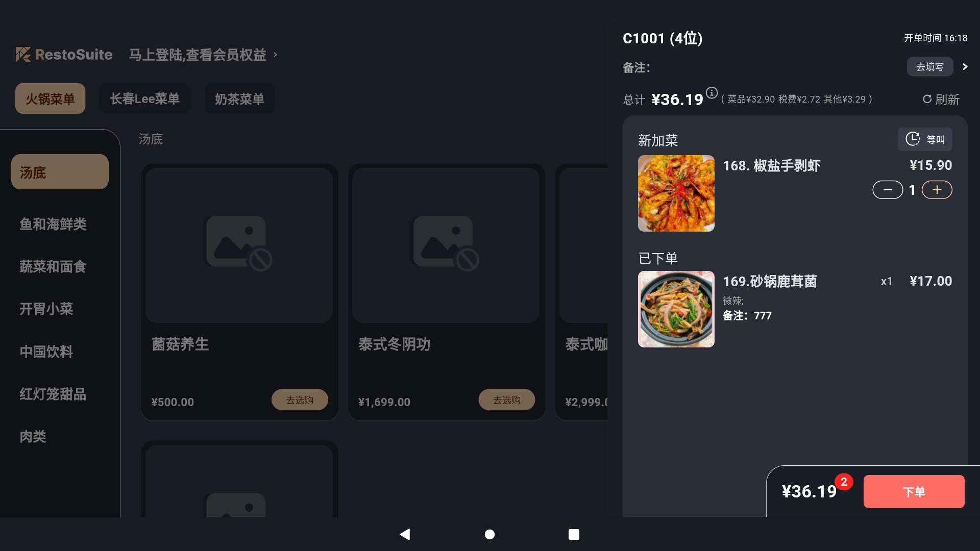Tap the Android back triangle icon
Screen dimensions: 980x551
[405, 534]
